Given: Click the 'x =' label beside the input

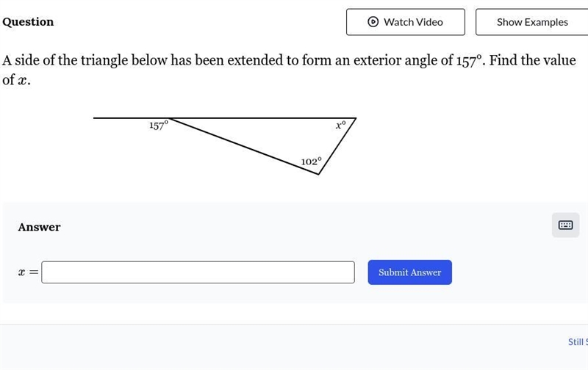Looking at the screenshot, I should pos(28,272).
